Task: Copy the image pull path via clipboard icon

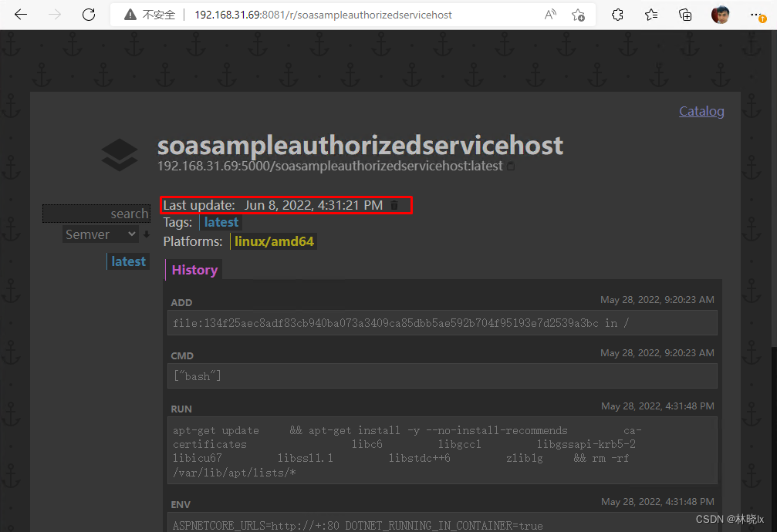Action: point(511,167)
